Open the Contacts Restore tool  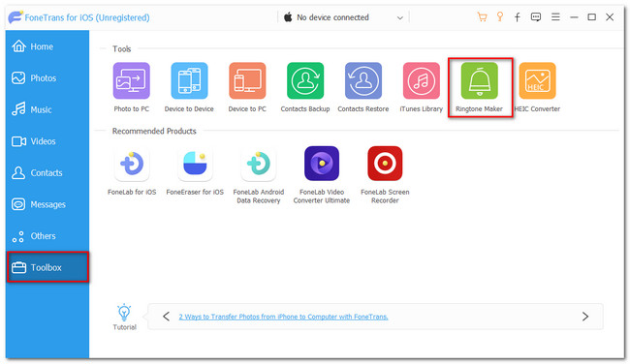point(363,80)
